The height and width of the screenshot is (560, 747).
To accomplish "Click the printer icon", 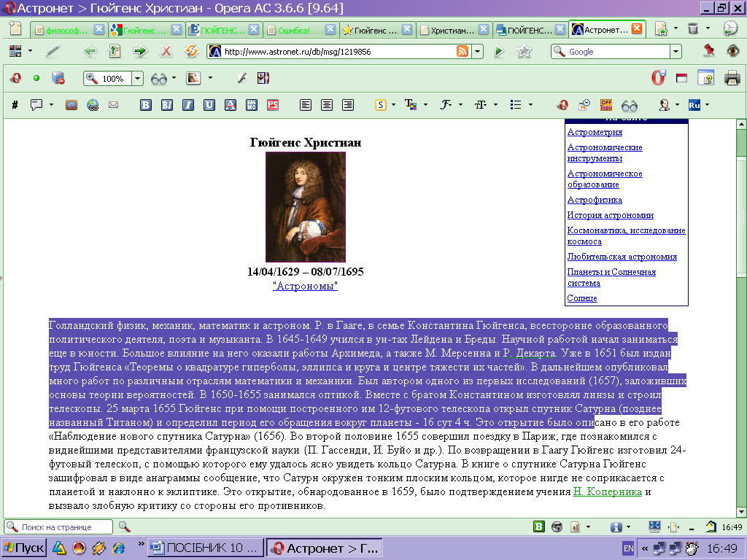I will pos(732,77).
